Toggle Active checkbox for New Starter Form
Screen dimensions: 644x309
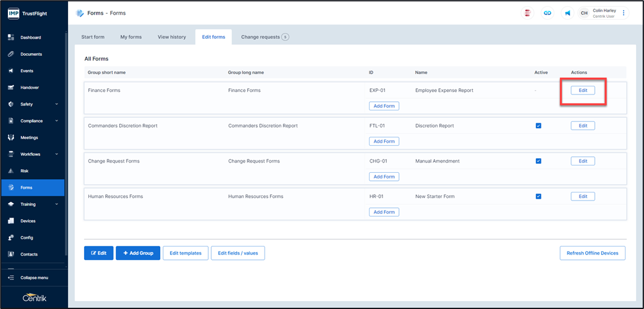538,197
